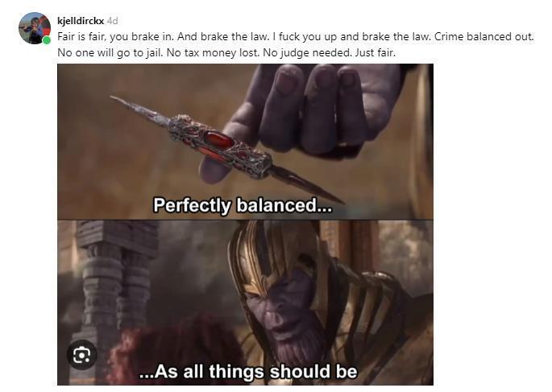Click the '...As all things should be' caption
552x392 pixels.
(248, 372)
